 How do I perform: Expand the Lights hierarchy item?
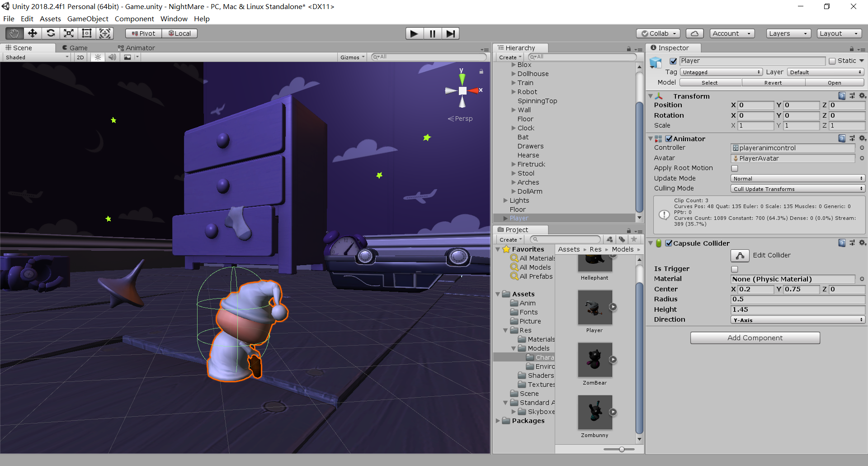pyautogui.click(x=506, y=200)
